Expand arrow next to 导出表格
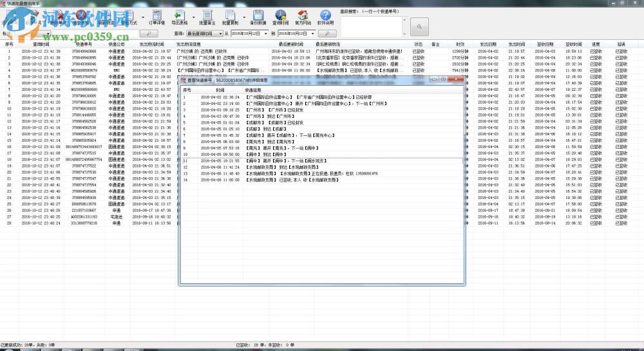Viewport: 644px width, 351px height. pos(193,17)
